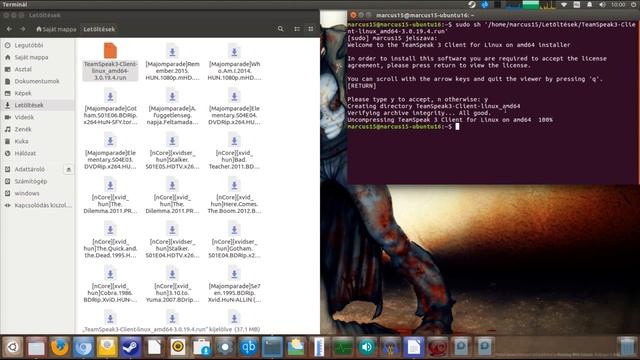This screenshot has width=640, height=360.
Task: Eject the Adattároló drive
Action: point(69,169)
